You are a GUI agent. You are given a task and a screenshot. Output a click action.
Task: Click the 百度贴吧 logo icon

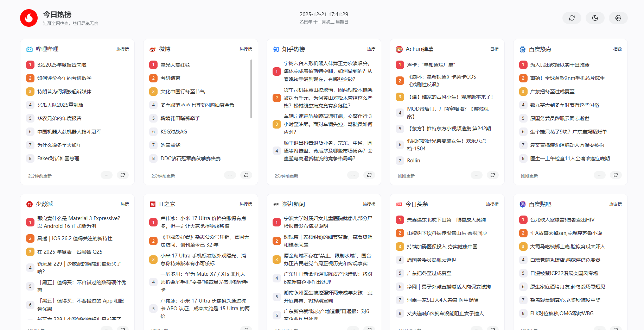[x=523, y=204]
